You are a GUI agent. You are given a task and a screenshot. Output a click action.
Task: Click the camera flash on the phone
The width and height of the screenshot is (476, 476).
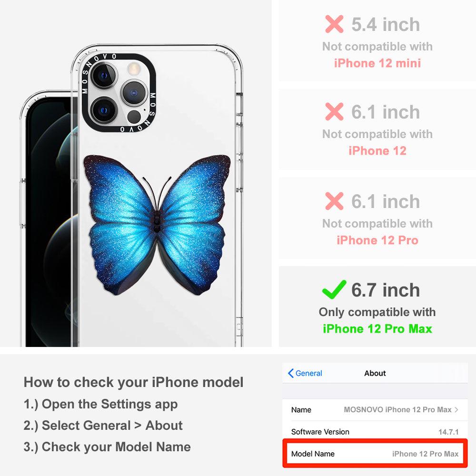tap(133, 69)
